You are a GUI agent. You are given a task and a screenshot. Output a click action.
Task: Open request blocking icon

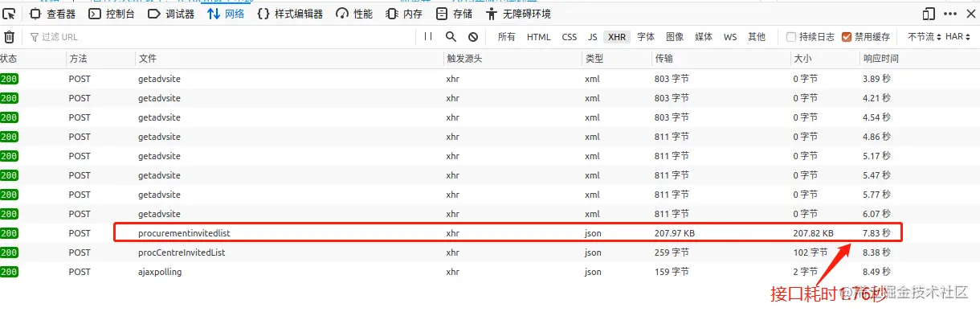point(473,37)
